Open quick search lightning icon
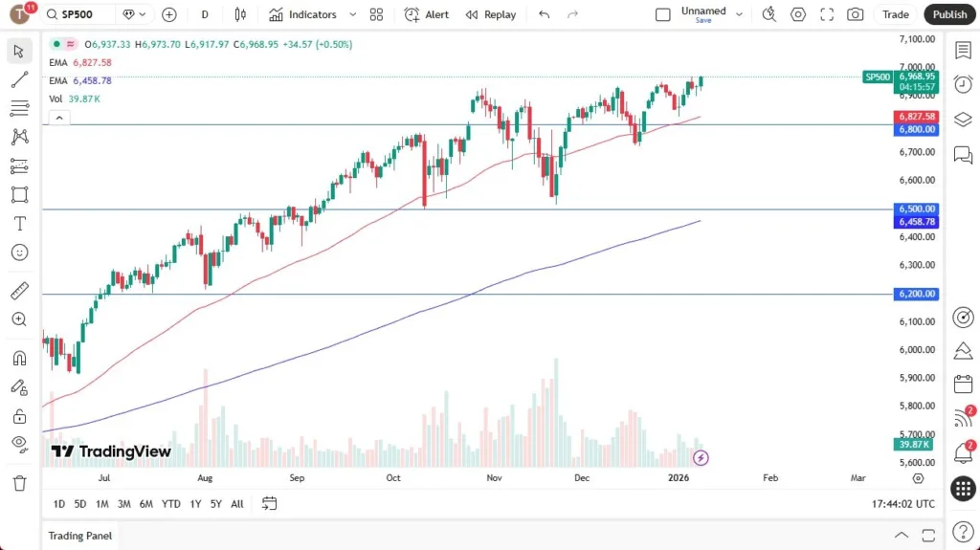 click(769, 14)
